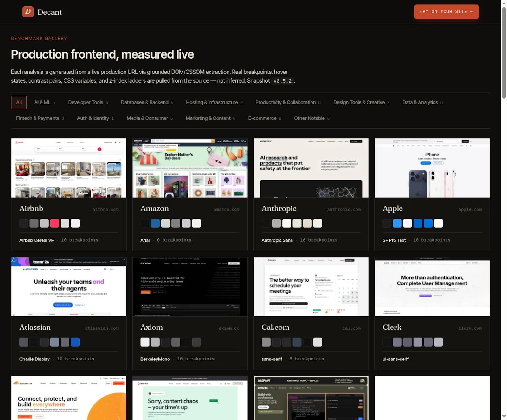The width and height of the screenshot is (507, 420).
Task: Open the Axiom screenshot thumbnail
Action: coord(190,287)
